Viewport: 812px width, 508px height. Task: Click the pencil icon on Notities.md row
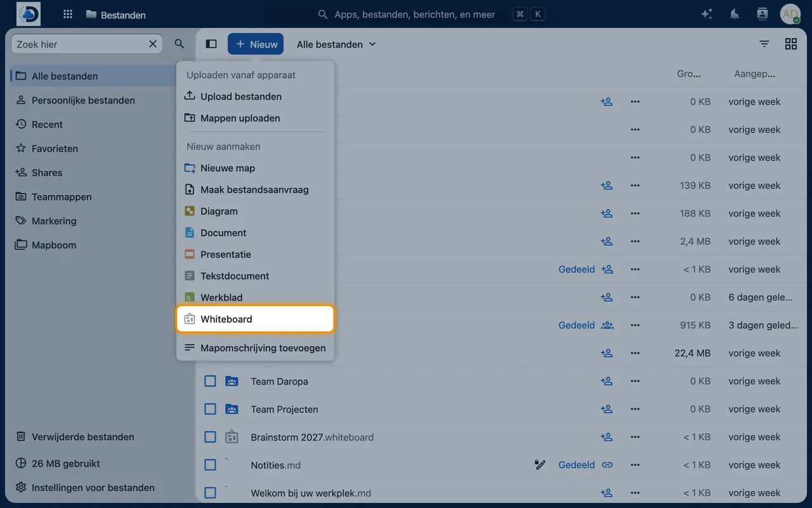[x=540, y=465]
